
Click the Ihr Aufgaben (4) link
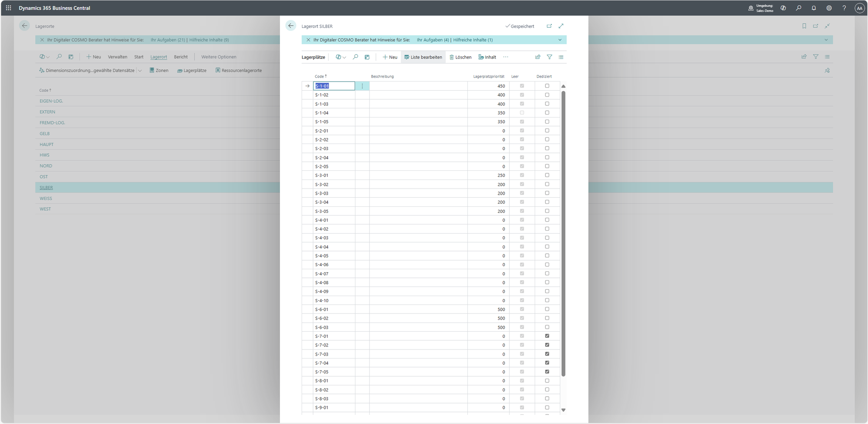point(433,40)
